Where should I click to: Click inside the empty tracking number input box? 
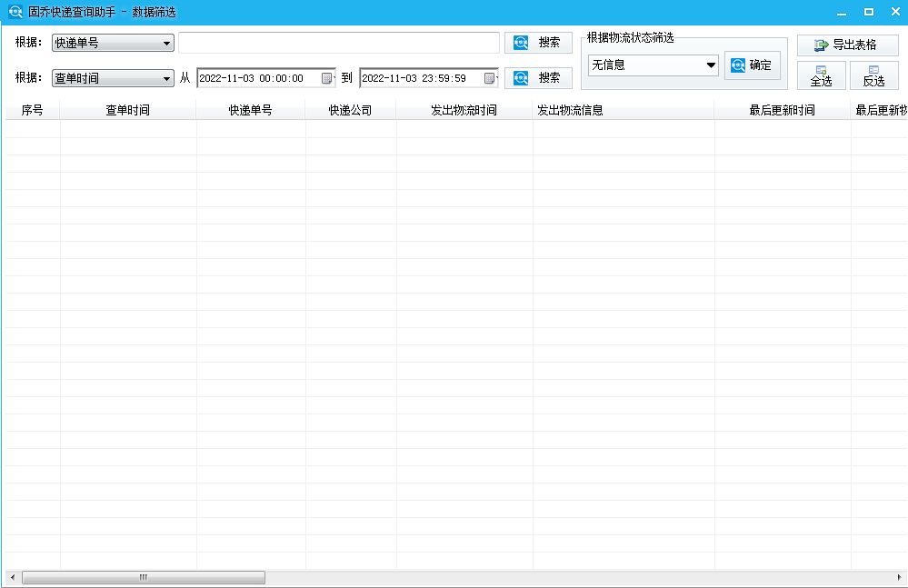coord(338,42)
